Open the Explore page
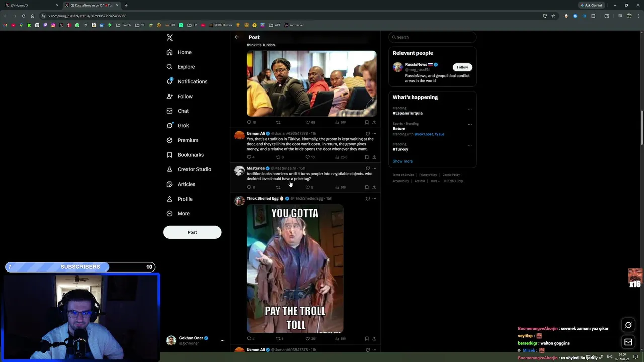The image size is (644, 362). [181, 67]
